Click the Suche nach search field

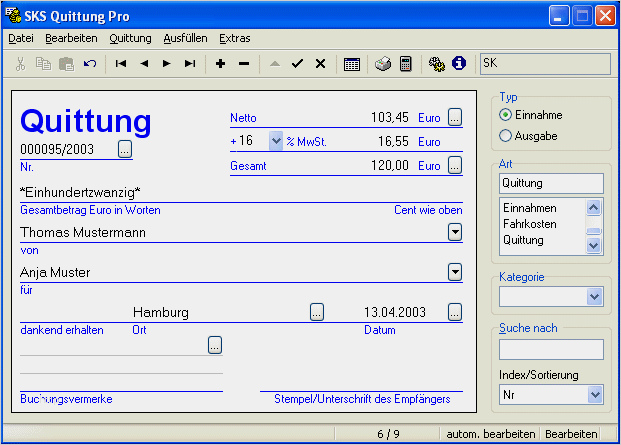pos(551,349)
